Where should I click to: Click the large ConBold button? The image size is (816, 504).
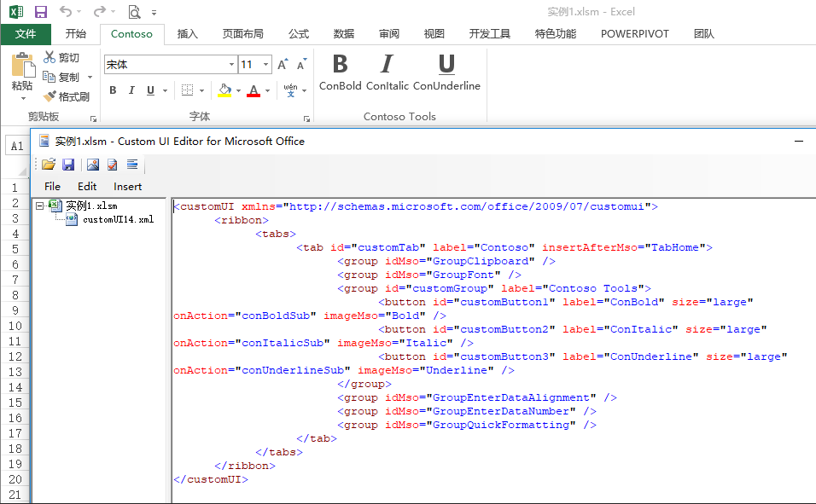(x=341, y=72)
